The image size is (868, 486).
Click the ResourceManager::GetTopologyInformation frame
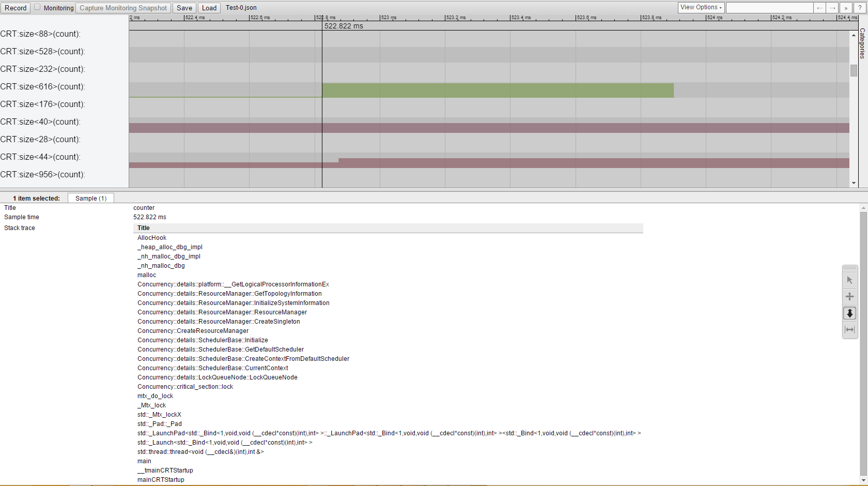(x=229, y=294)
